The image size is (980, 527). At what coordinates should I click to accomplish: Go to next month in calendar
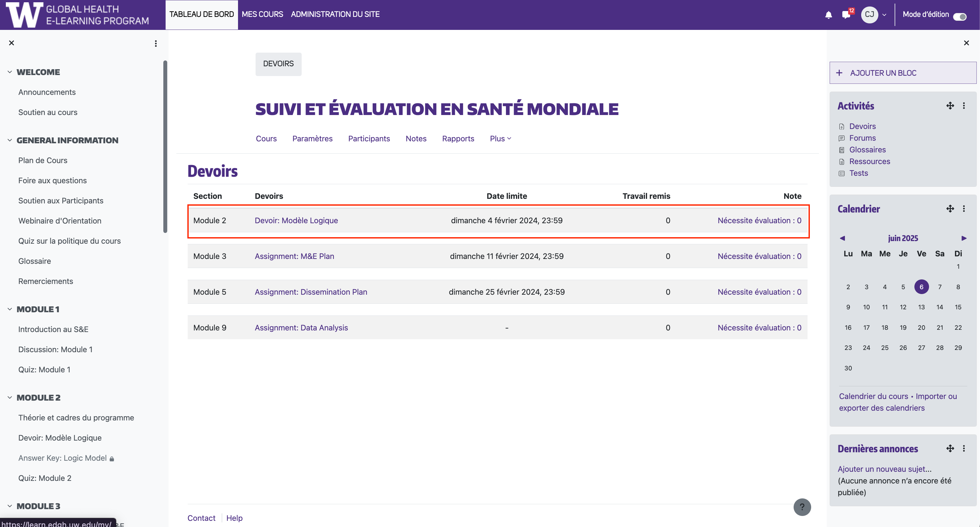pyautogui.click(x=964, y=238)
